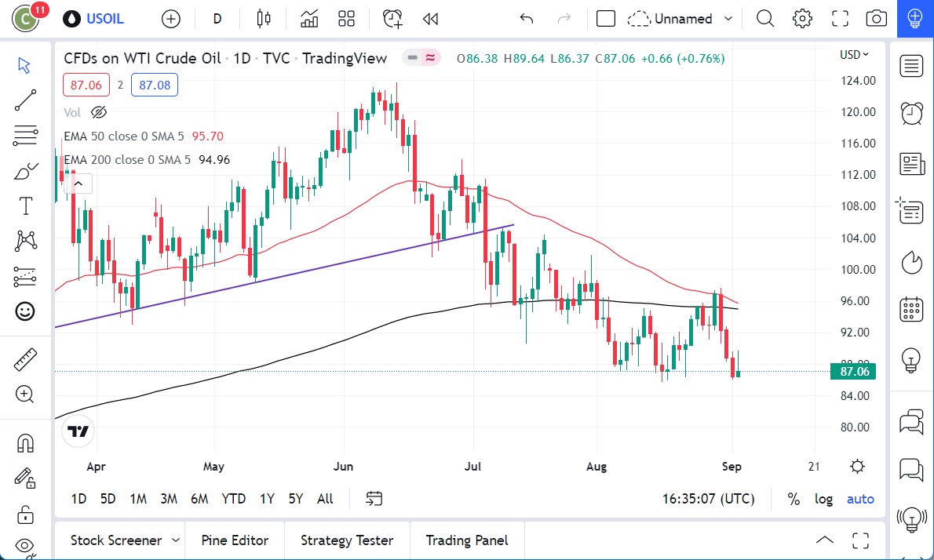Open the Alerts panel on the right sidebar
The height and width of the screenshot is (560, 934).
point(911,113)
